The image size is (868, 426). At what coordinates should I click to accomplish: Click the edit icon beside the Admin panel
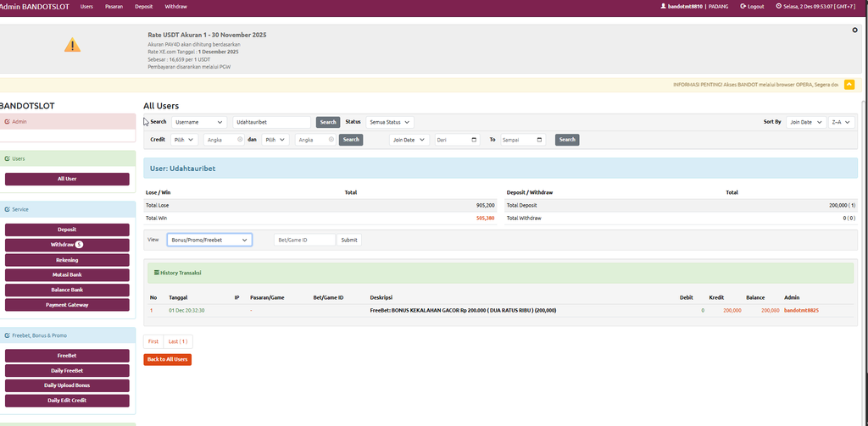7,121
